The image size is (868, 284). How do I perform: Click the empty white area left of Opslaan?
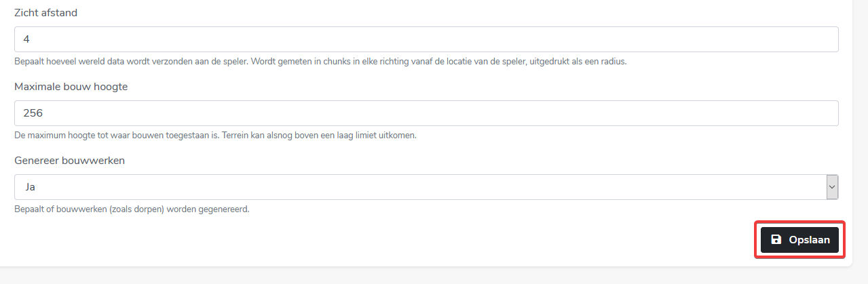tap(407, 240)
